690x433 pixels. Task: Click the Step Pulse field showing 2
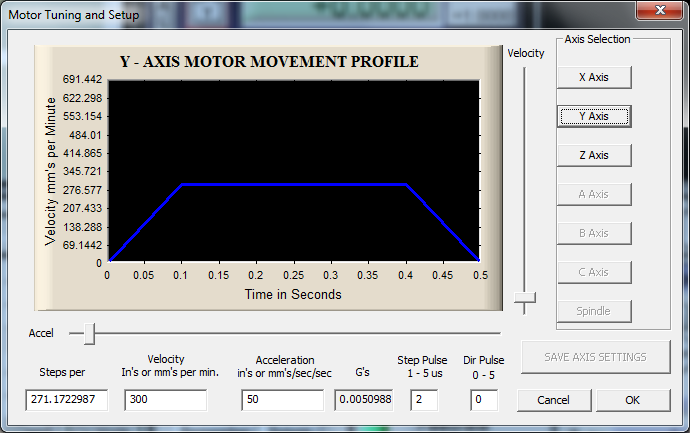click(424, 400)
